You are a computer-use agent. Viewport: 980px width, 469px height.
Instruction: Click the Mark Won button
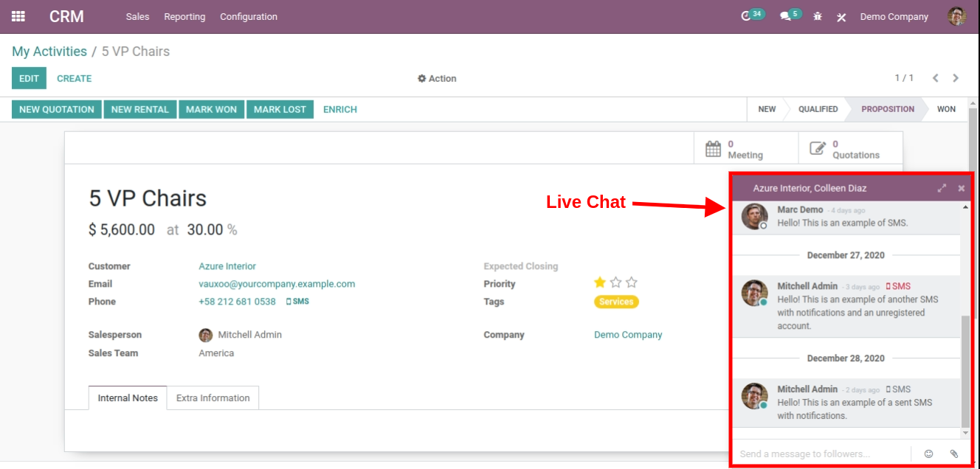pos(211,109)
